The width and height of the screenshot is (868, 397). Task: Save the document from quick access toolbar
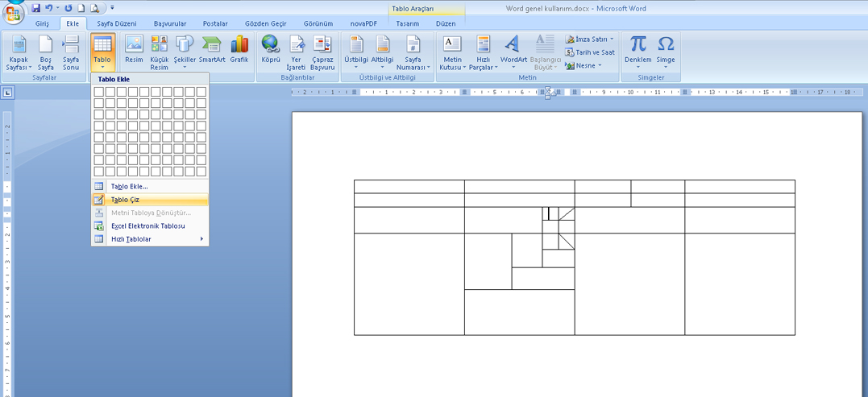36,8
